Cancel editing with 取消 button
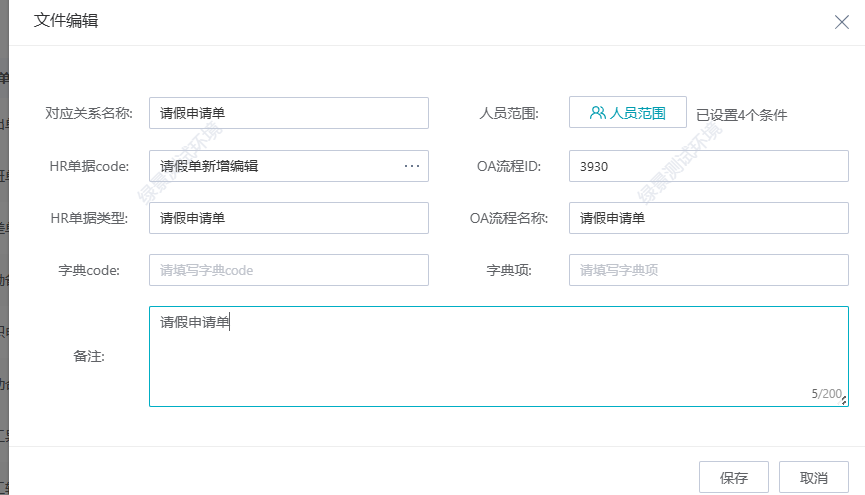Viewport: 865px width, 495px height. [814, 478]
